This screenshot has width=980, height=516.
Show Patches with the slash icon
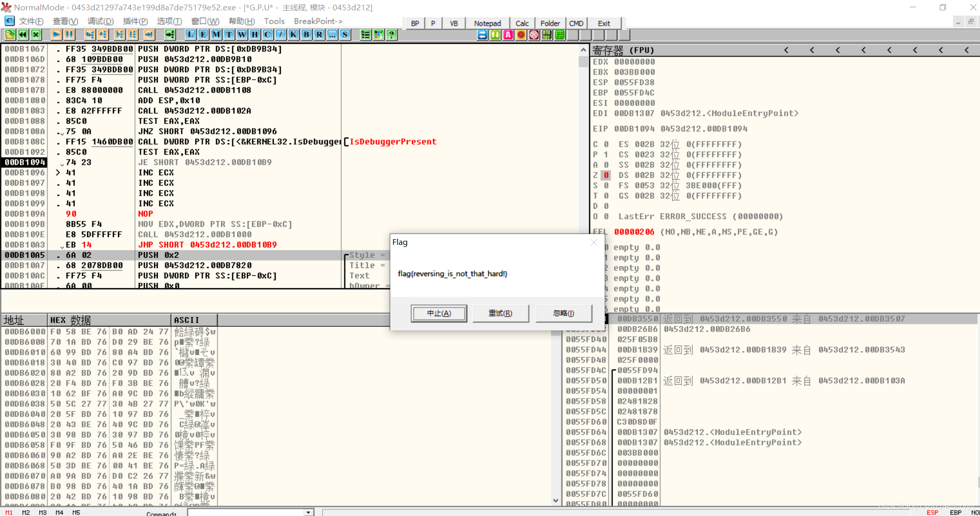(280, 35)
